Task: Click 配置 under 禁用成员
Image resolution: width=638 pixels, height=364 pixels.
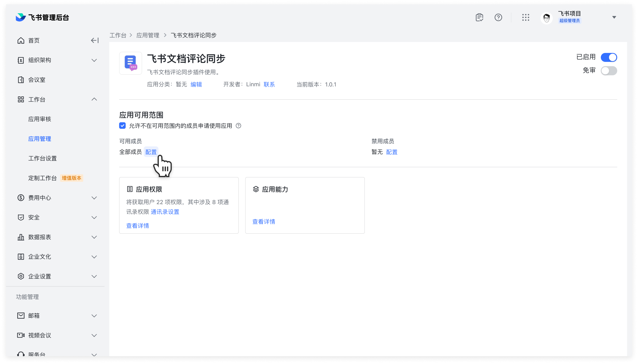Action: click(x=392, y=152)
